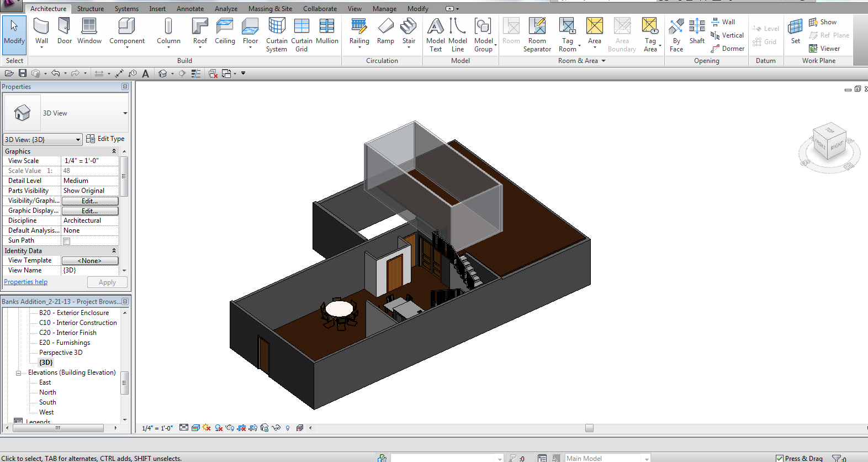Click the Visibility/Graphics Edit button
The height and width of the screenshot is (462, 868).
[89, 201]
